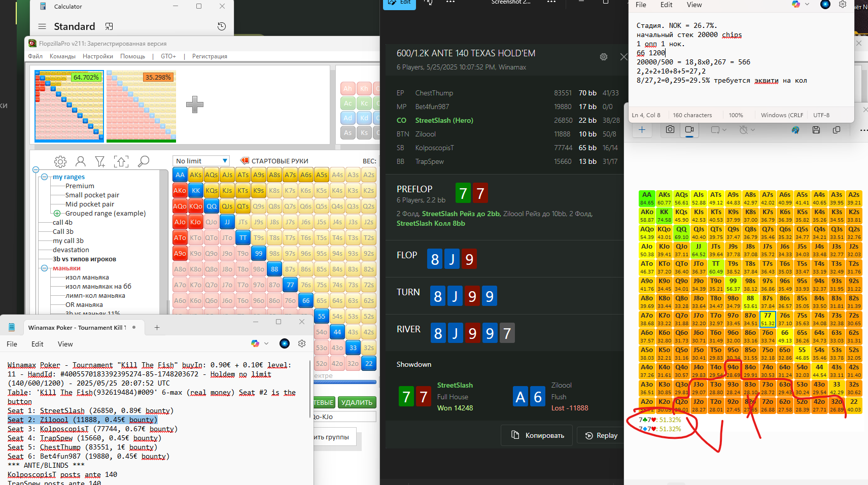Open Edit menu in Winamax Notepad

[38, 344]
